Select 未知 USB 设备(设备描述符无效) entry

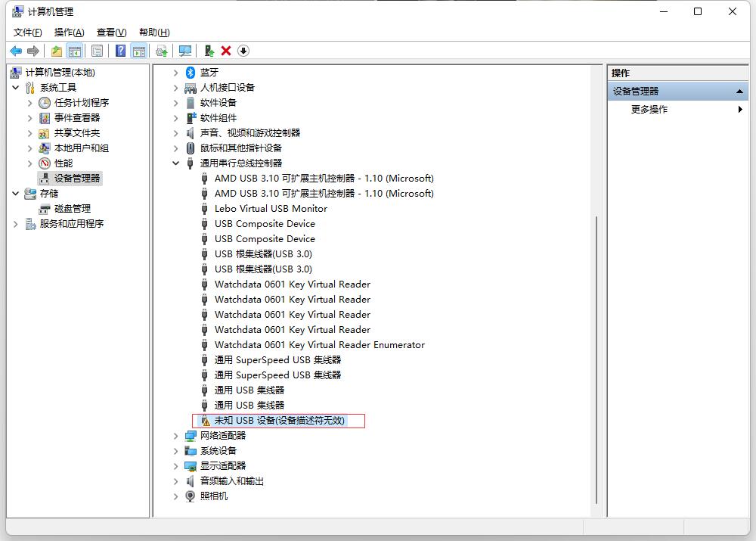pos(279,421)
